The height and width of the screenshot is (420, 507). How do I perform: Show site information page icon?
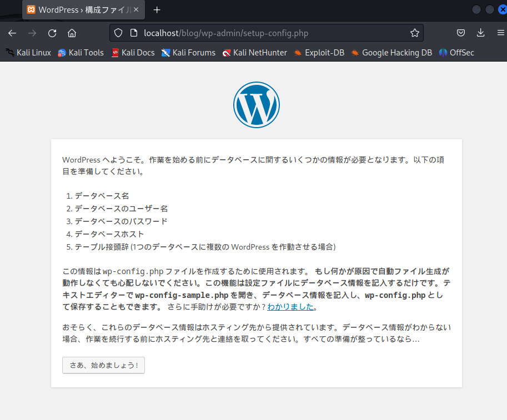pos(133,33)
